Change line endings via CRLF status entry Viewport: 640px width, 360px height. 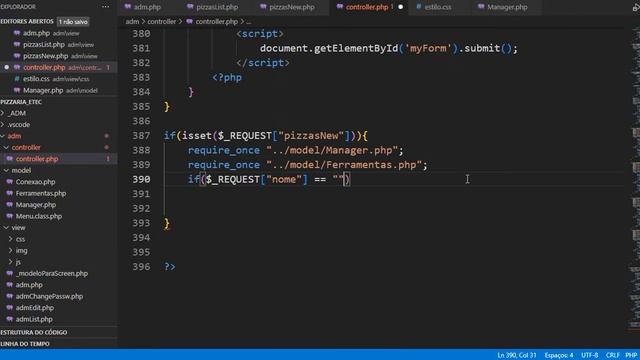[x=613, y=355]
